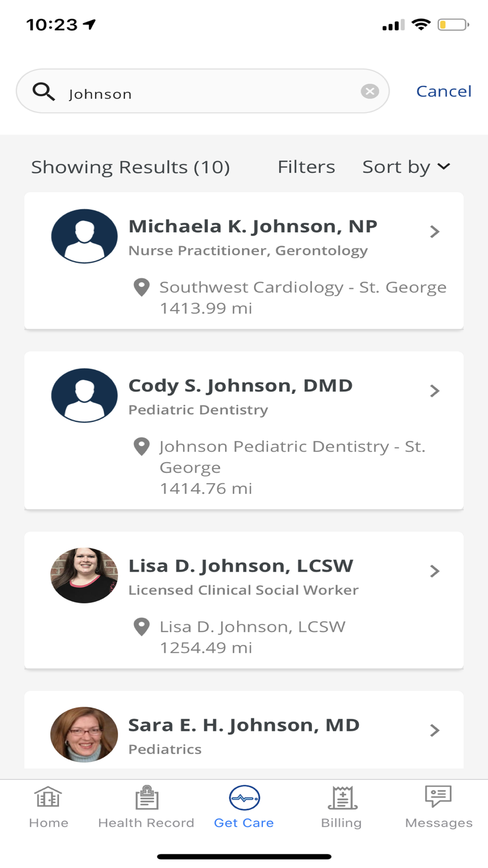Tap Cody S. Johnson's avatar placeholder
488x868 pixels.
[x=84, y=395]
